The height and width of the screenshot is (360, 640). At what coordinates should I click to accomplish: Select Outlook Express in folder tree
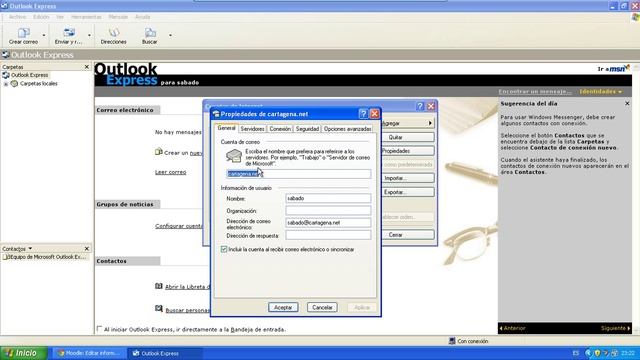click(29, 75)
